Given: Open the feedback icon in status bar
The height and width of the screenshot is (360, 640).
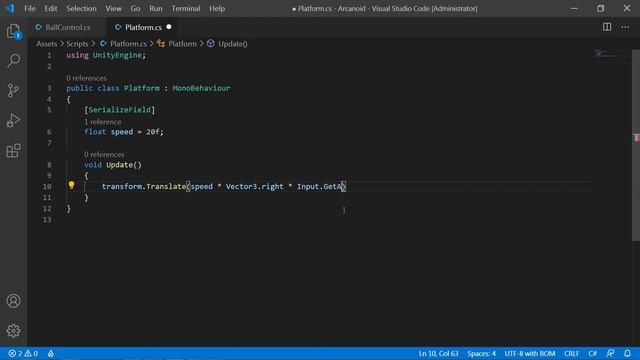Looking at the screenshot, I should 610,353.
